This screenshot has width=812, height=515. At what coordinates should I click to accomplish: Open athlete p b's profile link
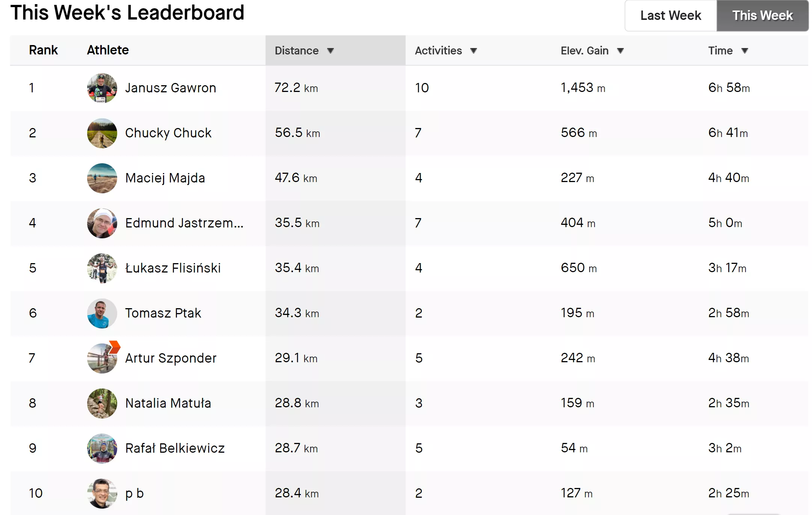pyautogui.click(x=134, y=493)
